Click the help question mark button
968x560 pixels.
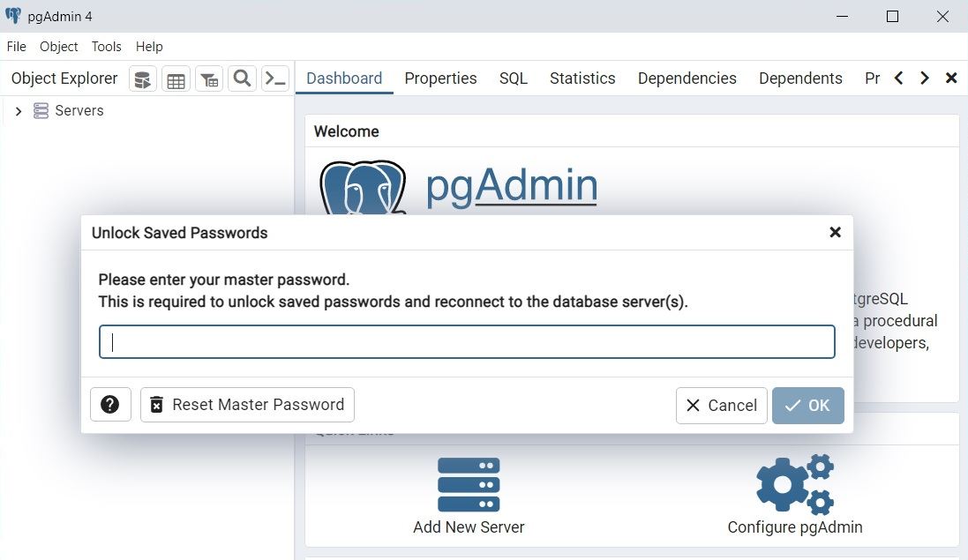(110, 405)
